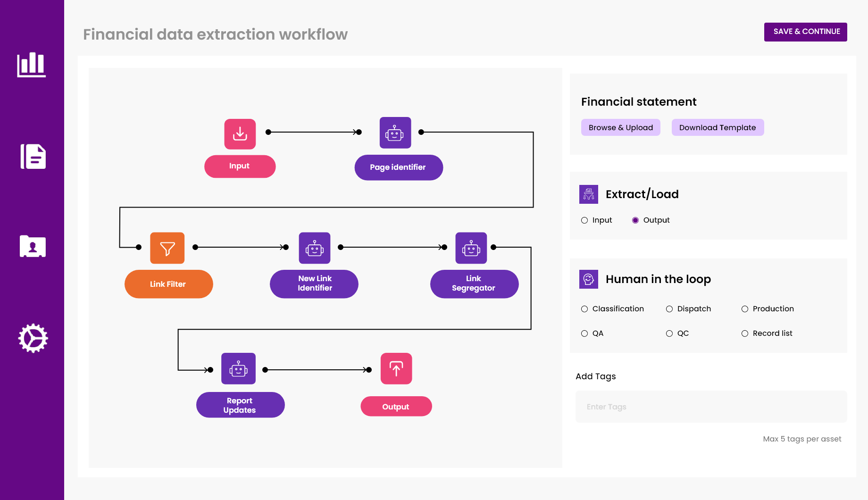The height and width of the screenshot is (500, 868).
Task: Click the SAVE & CONTINUE button
Action: pos(805,32)
